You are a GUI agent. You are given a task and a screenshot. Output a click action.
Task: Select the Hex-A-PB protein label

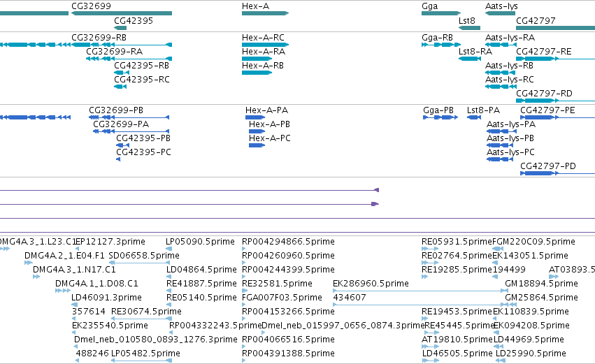(x=269, y=124)
